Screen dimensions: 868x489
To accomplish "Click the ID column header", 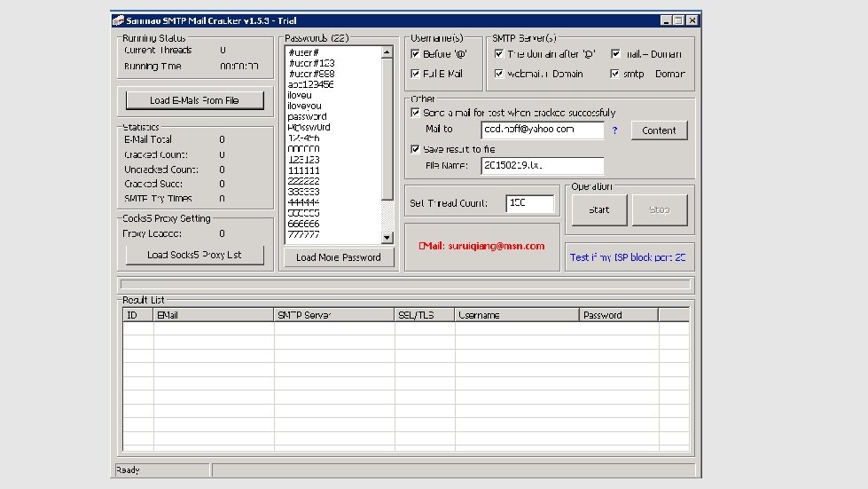I will tap(137, 315).
